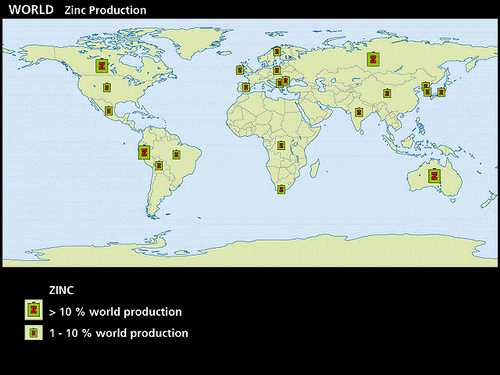Click the Zinc Production heading
This screenshot has height=375, width=500.
(x=105, y=10)
